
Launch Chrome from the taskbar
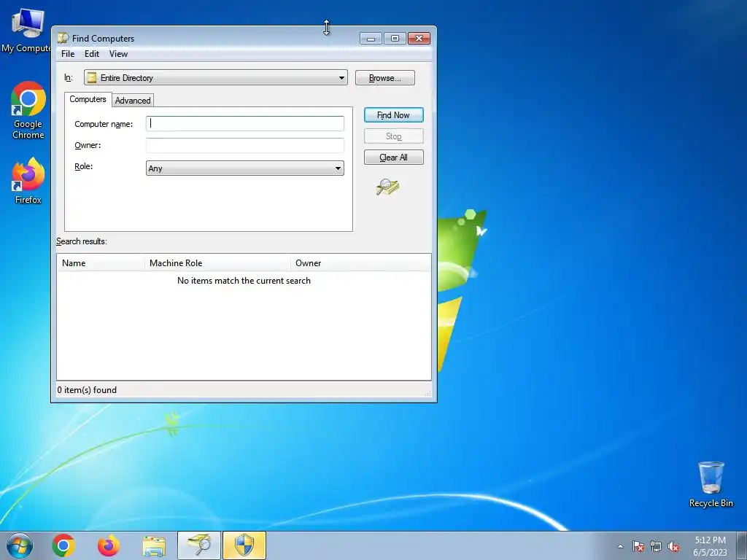[63, 545]
